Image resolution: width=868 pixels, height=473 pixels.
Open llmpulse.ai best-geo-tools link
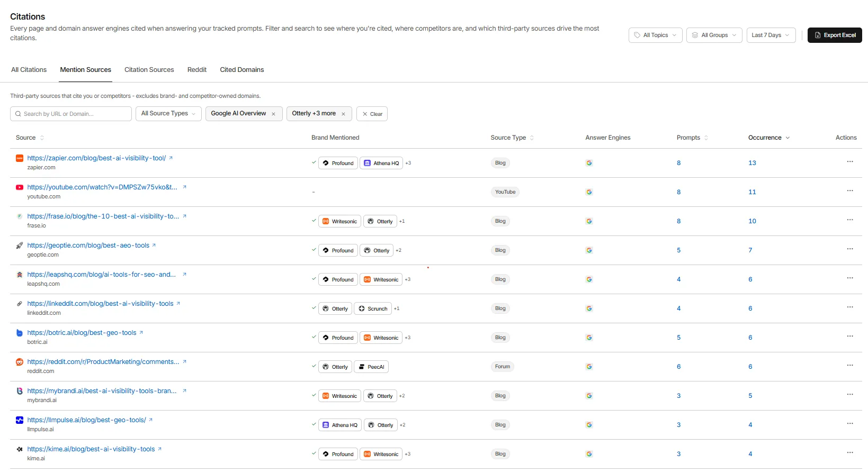(x=86, y=420)
